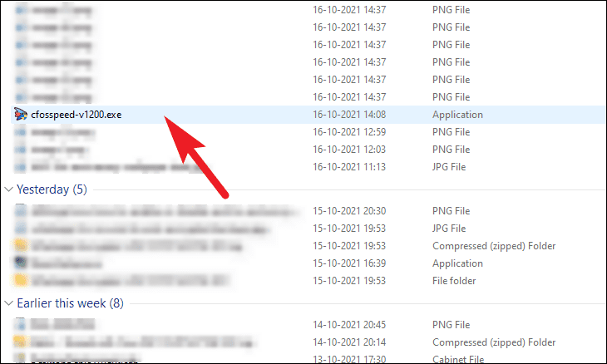This screenshot has height=364, width=607.
Task: Click the File folder type label
Action: point(454,281)
